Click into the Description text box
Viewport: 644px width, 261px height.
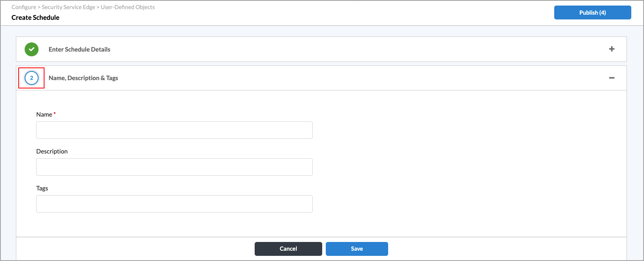(174, 167)
